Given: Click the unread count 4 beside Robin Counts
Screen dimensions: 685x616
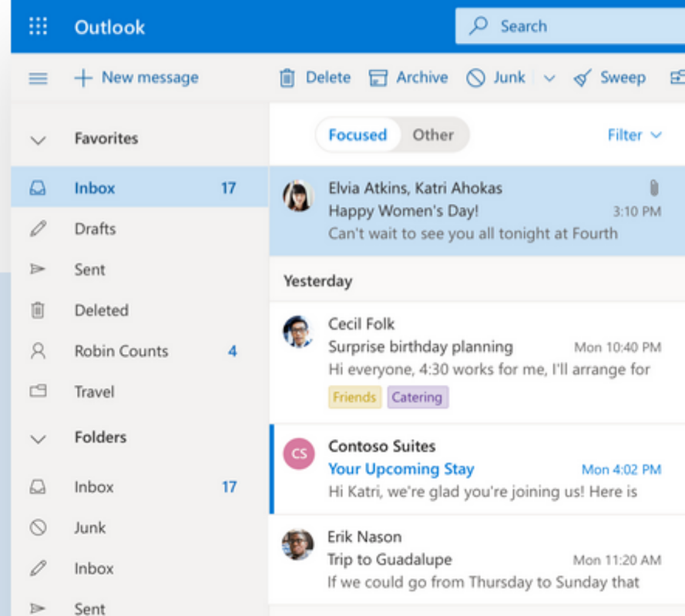Looking at the screenshot, I should 233,351.
